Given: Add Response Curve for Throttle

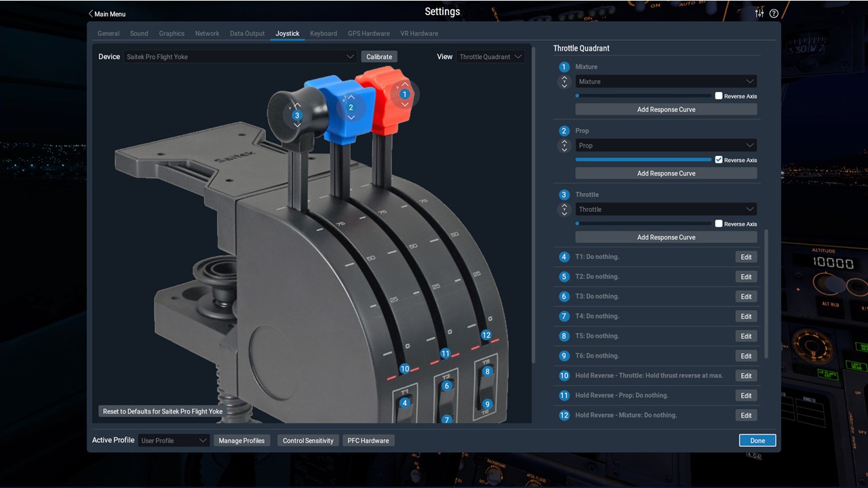Looking at the screenshot, I should (666, 237).
